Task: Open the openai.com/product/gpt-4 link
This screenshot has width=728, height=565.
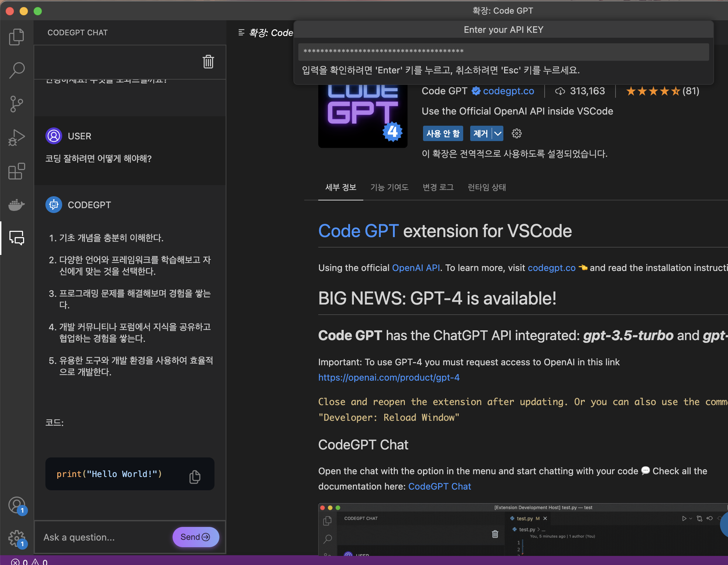Action: (388, 377)
